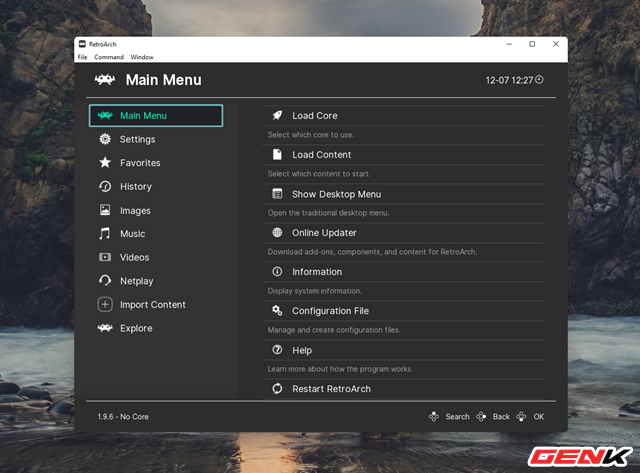
Task: Click 'Select which core to use.' description
Action: pyautogui.click(x=311, y=135)
